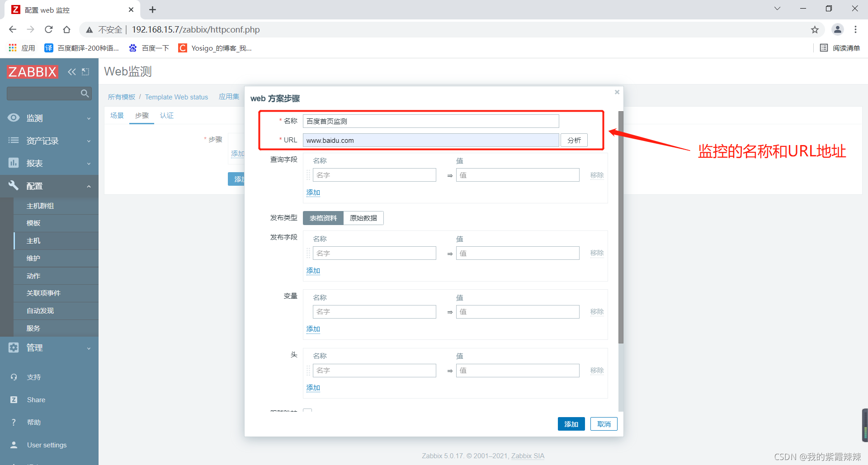Click the ZABBIX logo

(x=33, y=72)
